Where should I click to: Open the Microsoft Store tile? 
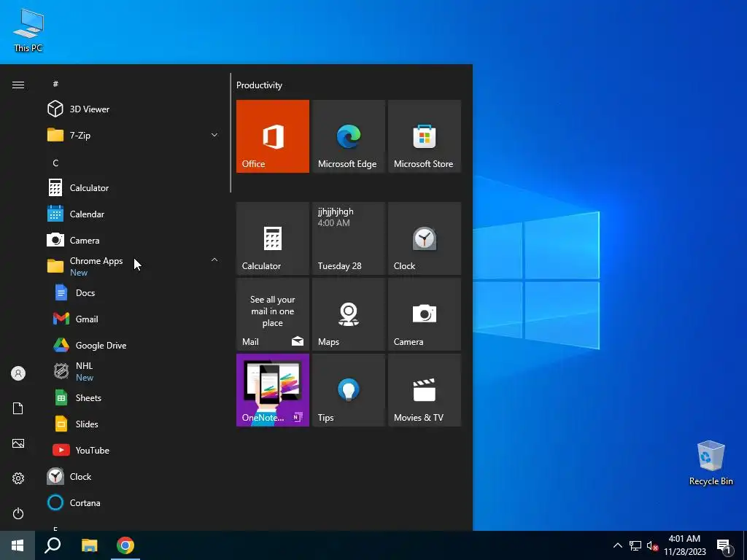425,136
